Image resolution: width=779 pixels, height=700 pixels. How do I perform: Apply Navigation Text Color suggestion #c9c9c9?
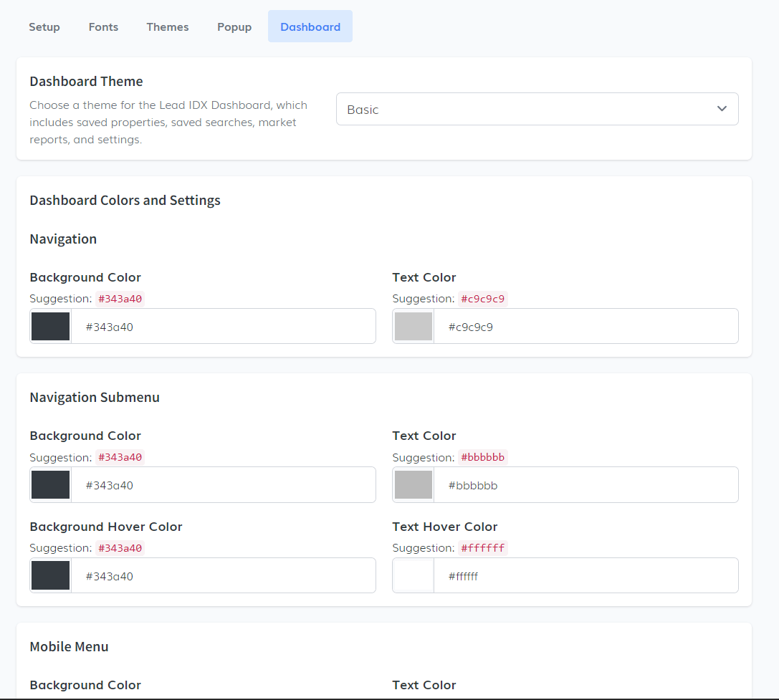tap(483, 299)
